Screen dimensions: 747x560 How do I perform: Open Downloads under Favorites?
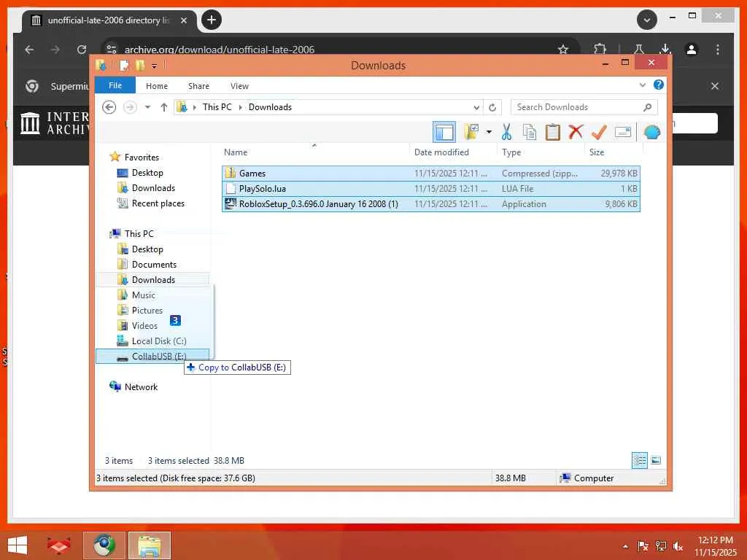point(153,188)
